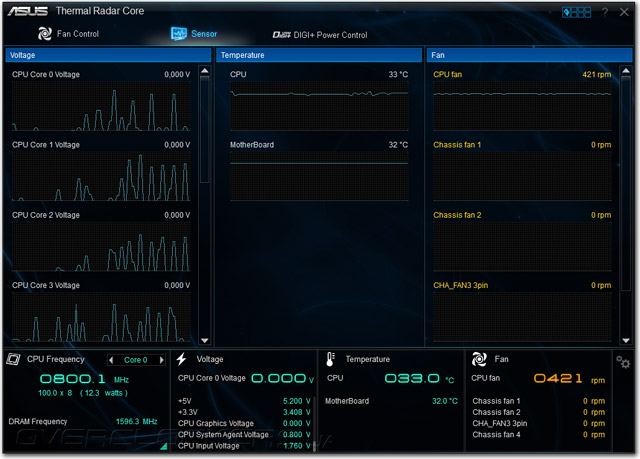Click the Chassis fan 1 graph
This screenshot has width=640, height=459.
[x=522, y=176]
